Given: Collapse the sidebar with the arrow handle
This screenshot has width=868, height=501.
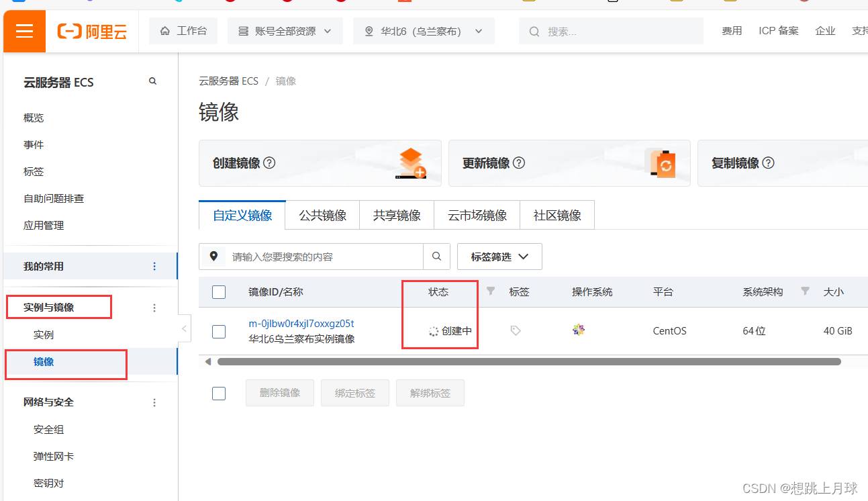Looking at the screenshot, I should tap(183, 328).
